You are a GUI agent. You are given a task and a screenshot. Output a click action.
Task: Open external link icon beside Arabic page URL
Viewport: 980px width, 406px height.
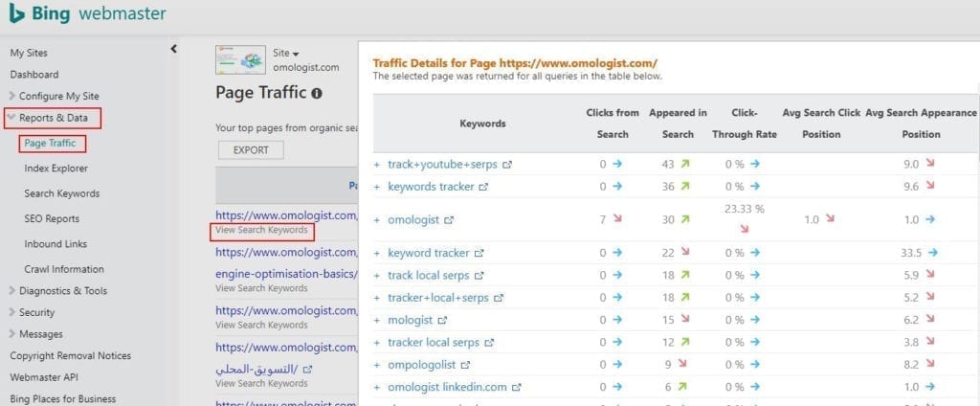tap(307, 369)
